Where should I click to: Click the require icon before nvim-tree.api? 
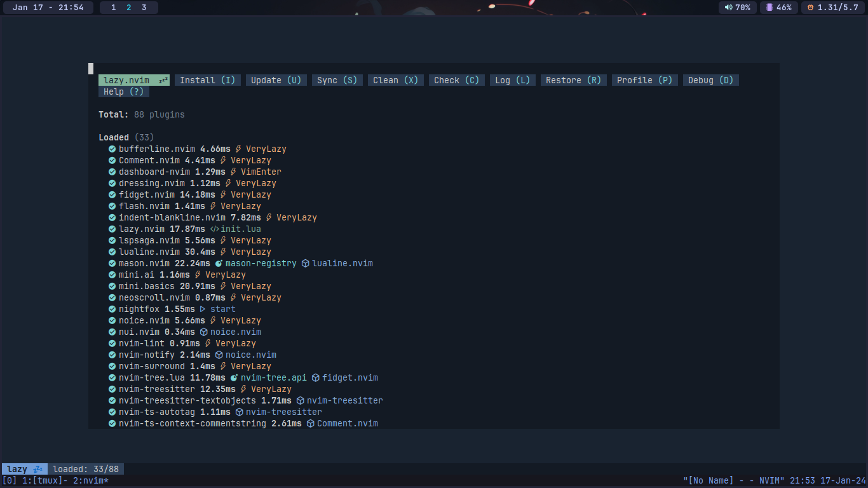[234, 377]
